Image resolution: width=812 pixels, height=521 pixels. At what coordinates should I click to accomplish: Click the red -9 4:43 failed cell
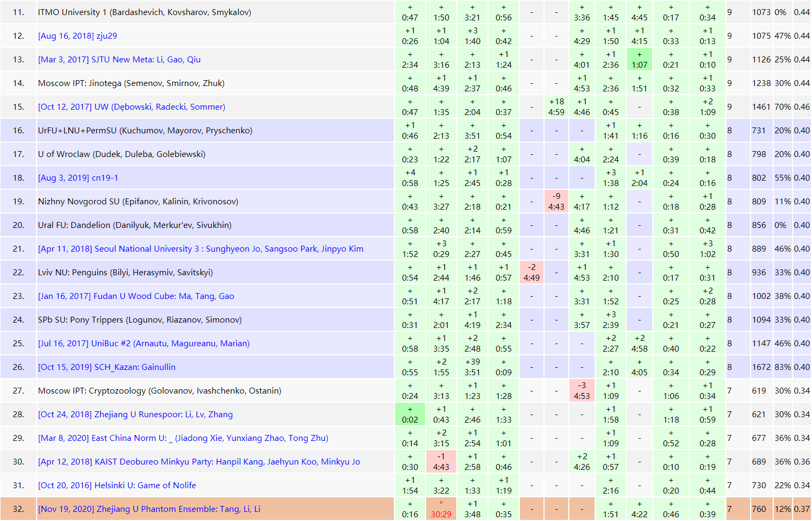point(556,202)
